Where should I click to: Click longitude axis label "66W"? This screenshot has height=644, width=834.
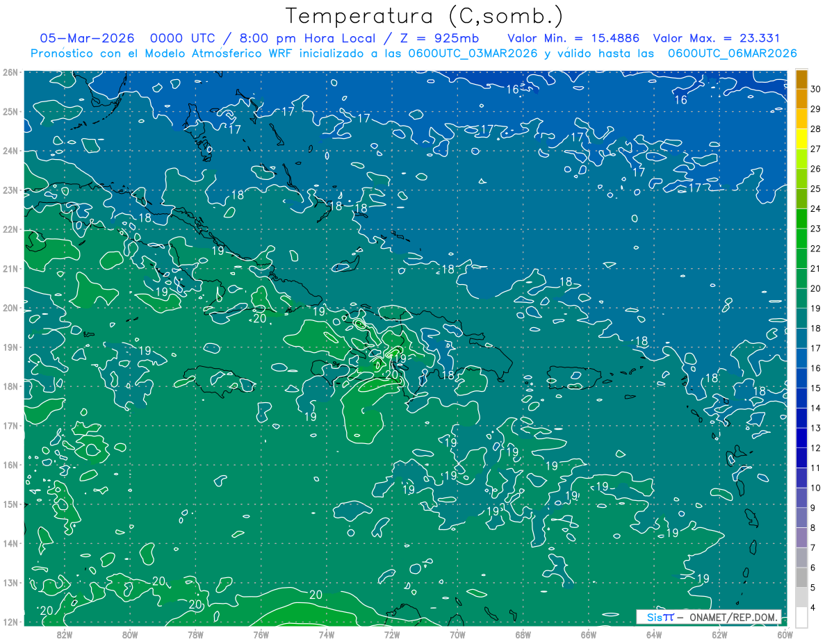(589, 634)
